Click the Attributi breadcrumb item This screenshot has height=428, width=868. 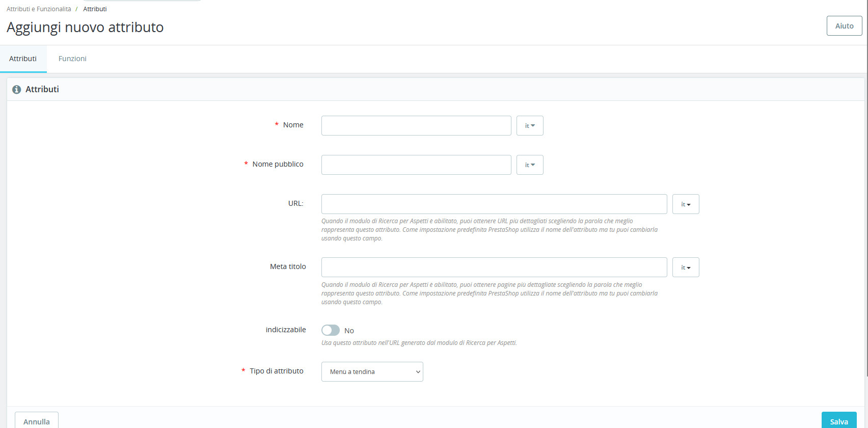pyautogui.click(x=95, y=9)
